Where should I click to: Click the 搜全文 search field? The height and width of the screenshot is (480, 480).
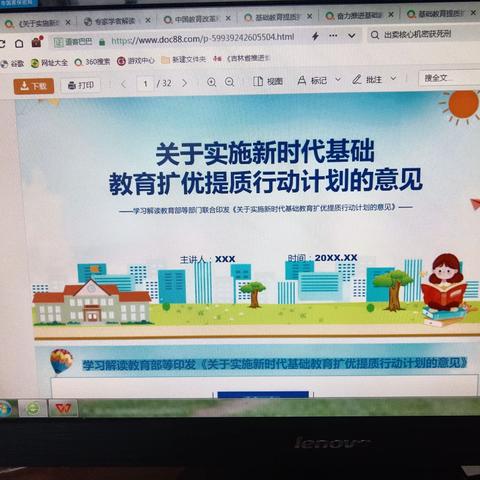[x=449, y=78]
